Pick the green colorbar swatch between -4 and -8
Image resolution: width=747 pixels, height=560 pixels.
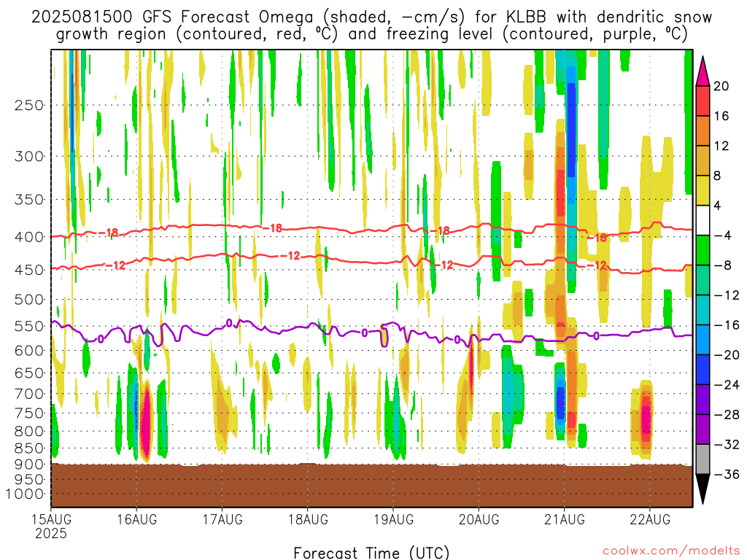pos(703,251)
